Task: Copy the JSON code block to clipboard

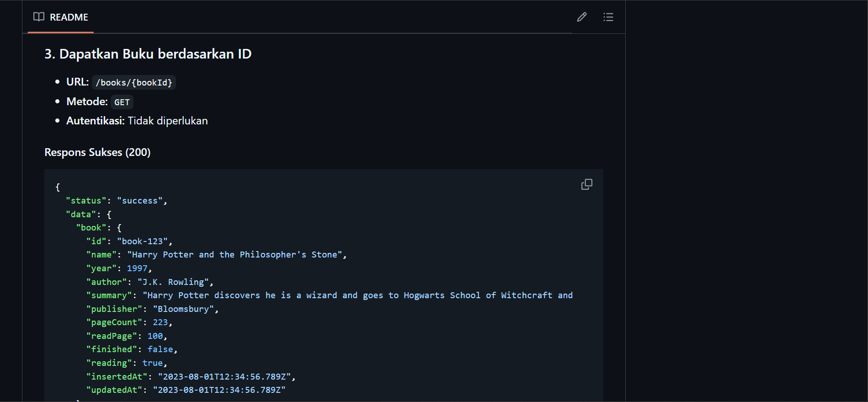Action: pos(586,184)
